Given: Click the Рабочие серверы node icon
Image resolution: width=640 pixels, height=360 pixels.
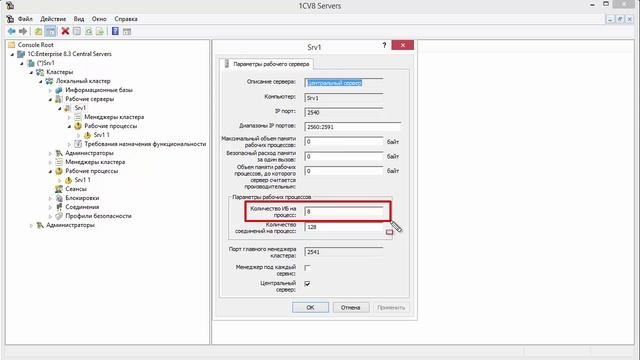Looking at the screenshot, I should pos(59,99).
